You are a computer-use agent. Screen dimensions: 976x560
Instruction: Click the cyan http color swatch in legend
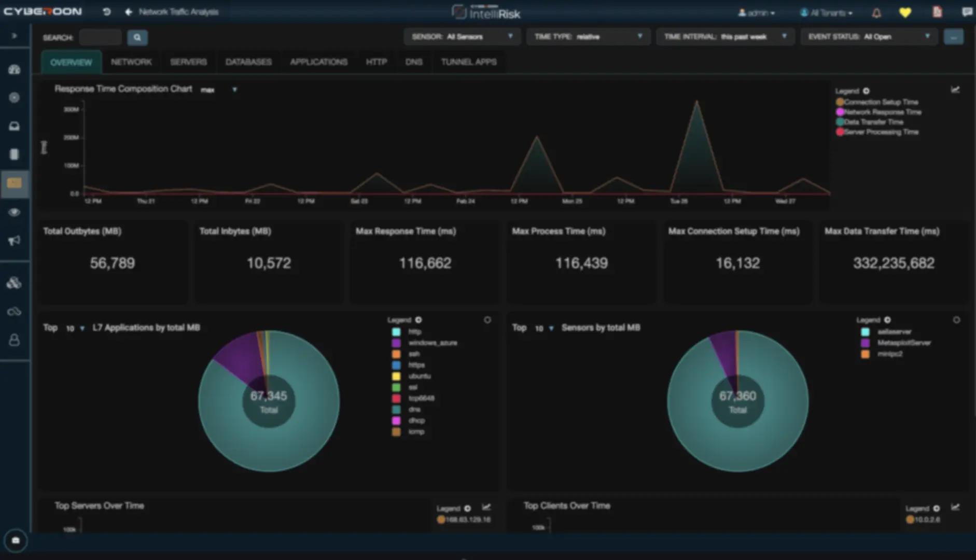[396, 332]
